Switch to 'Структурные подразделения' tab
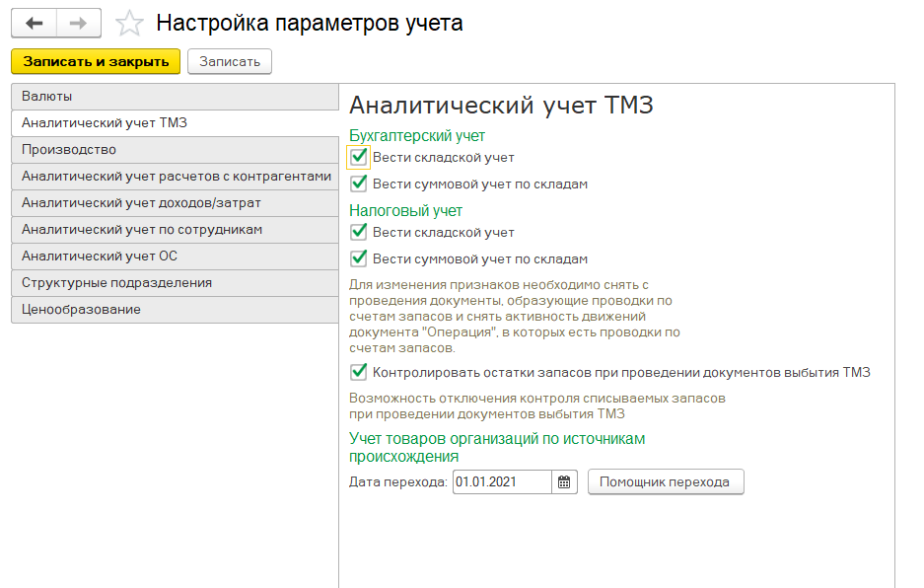Image resolution: width=924 pixels, height=588 pixels. pos(174,283)
